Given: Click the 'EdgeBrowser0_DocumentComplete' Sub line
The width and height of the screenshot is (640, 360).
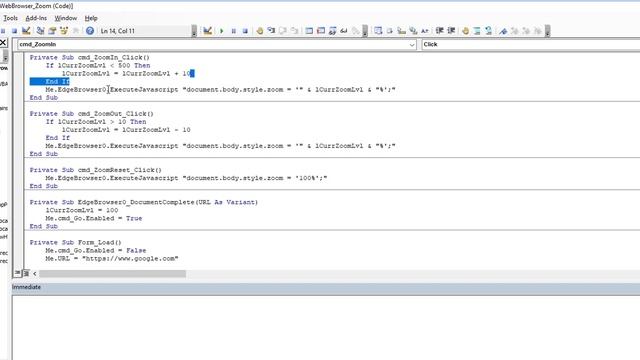Looking at the screenshot, I should pyautogui.click(x=144, y=202).
